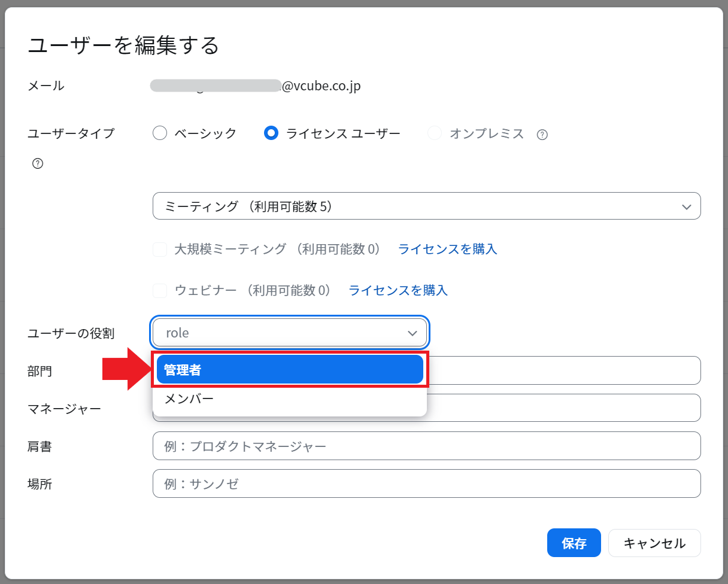Image resolution: width=728 pixels, height=584 pixels.
Task: Click the help icon next to オンプレミス
Action: (x=542, y=134)
